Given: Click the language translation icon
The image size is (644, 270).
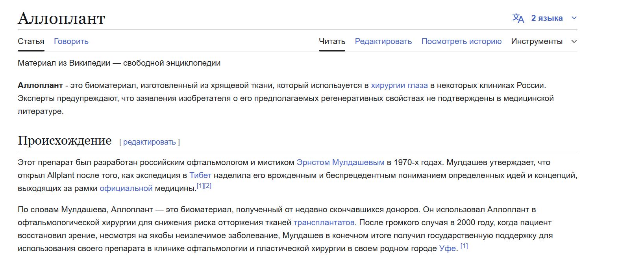Looking at the screenshot, I should tap(518, 18).
